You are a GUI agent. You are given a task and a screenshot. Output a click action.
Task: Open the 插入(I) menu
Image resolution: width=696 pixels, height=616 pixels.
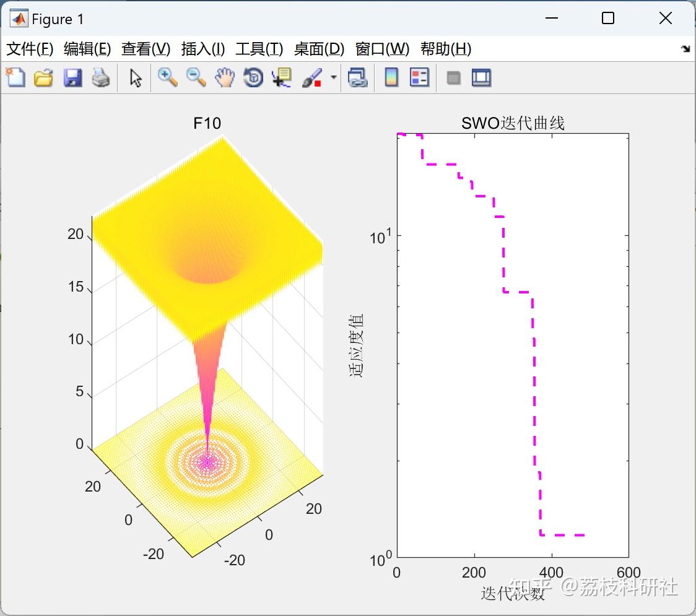click(203, 49)
